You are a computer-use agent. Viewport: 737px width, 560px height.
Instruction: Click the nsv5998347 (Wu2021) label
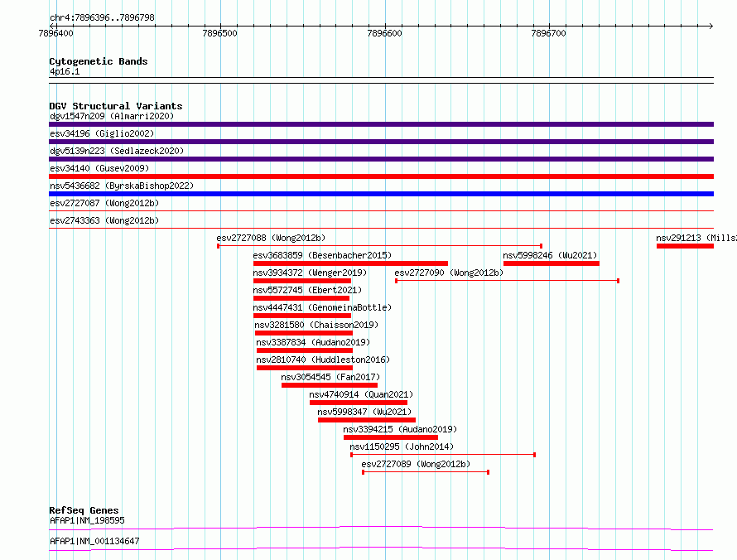[364, 412]
